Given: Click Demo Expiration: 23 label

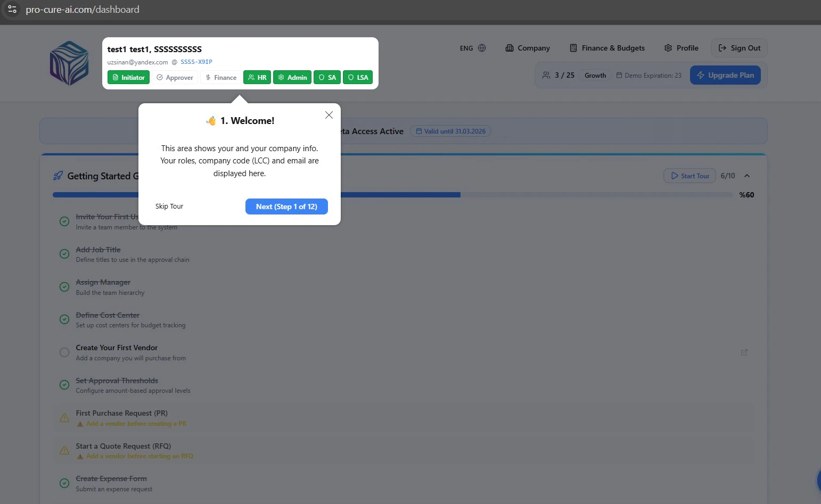Looking at the screenshot, I should click(648, 75).
